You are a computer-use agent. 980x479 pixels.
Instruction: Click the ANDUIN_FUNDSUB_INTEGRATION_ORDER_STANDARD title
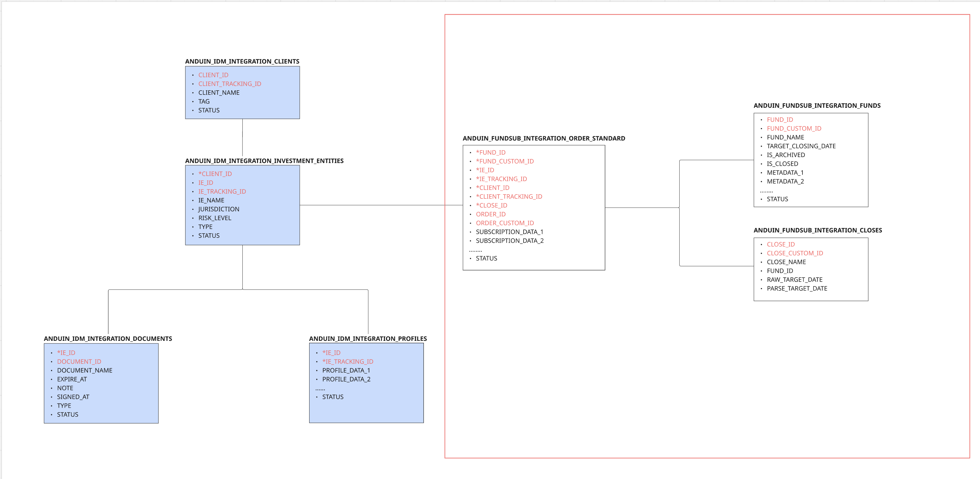point(544,138)
